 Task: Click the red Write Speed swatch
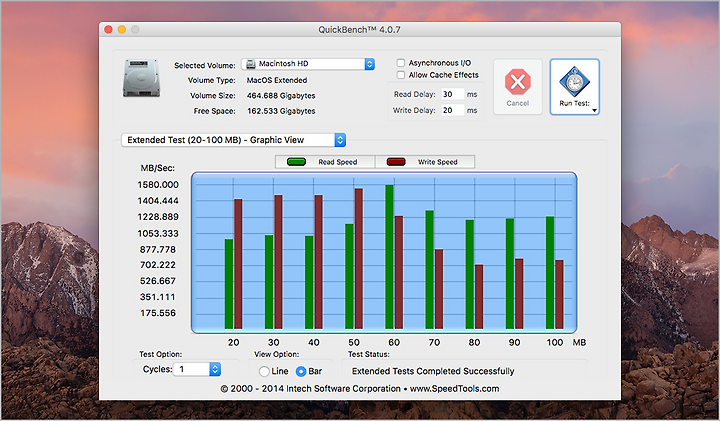point(396,162)
